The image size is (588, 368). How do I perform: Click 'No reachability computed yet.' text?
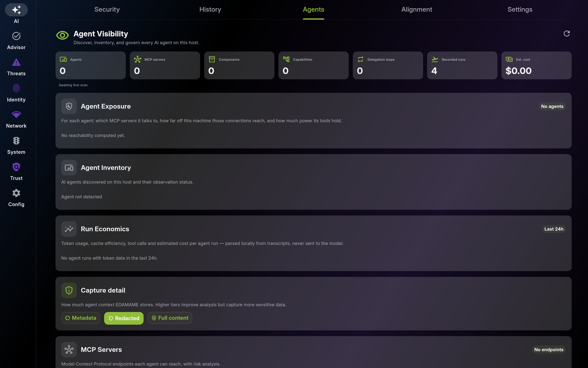point(93,135)
